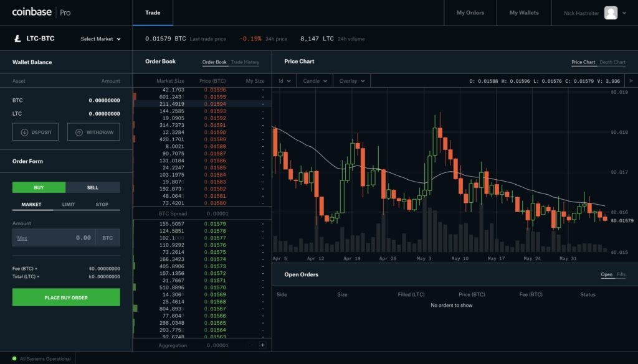Click the Litecoin icon beside LTC-BTC
Screen dimensions: 638x364
[17, 39]
